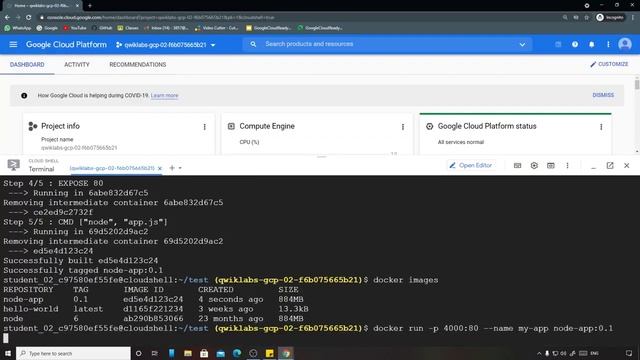Switch to the Dashboard tab

pyautogui.click(x=27, y=64)
